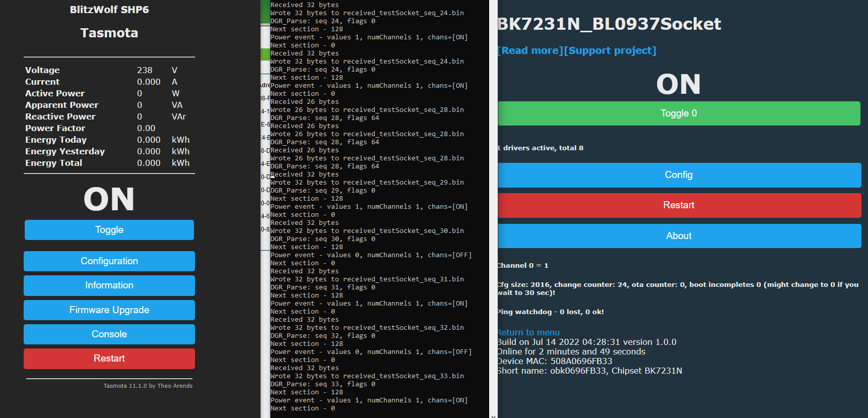Click the green Toggle 0 button

679,113
